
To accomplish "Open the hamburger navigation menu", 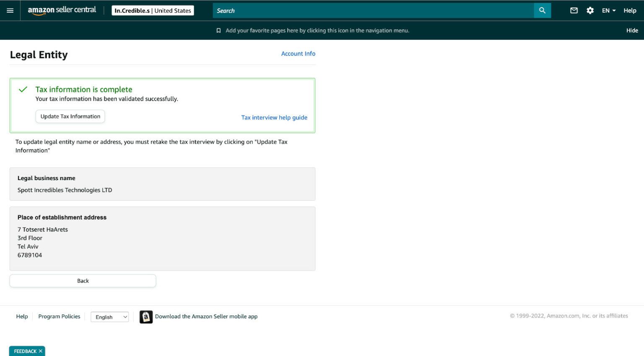I will [10, 10].
